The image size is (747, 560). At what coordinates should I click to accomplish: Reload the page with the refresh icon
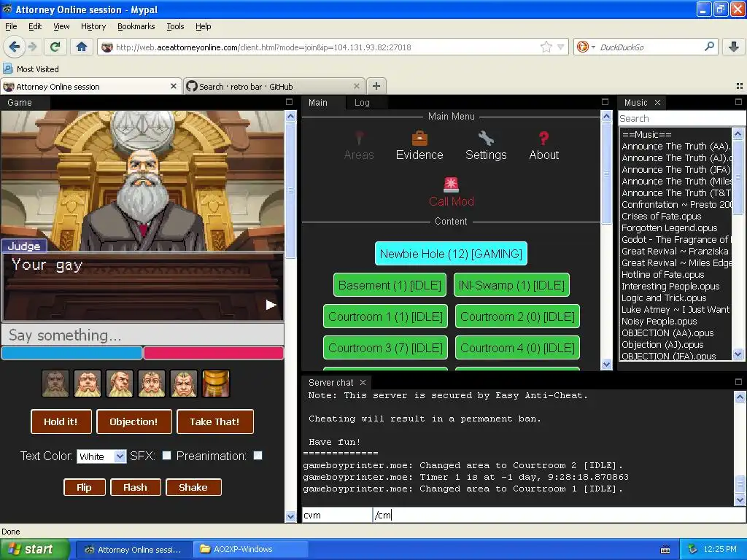[55, 47]
